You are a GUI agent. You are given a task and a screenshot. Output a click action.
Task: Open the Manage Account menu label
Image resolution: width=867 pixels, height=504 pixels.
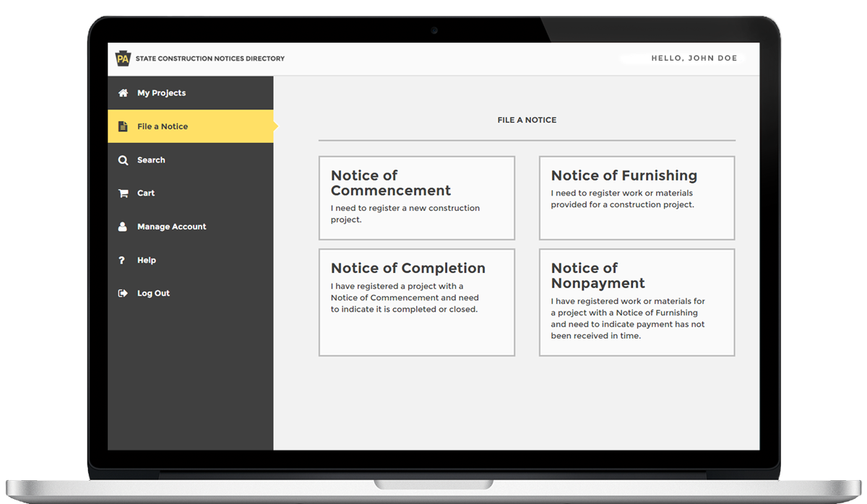tap(171, 227)
